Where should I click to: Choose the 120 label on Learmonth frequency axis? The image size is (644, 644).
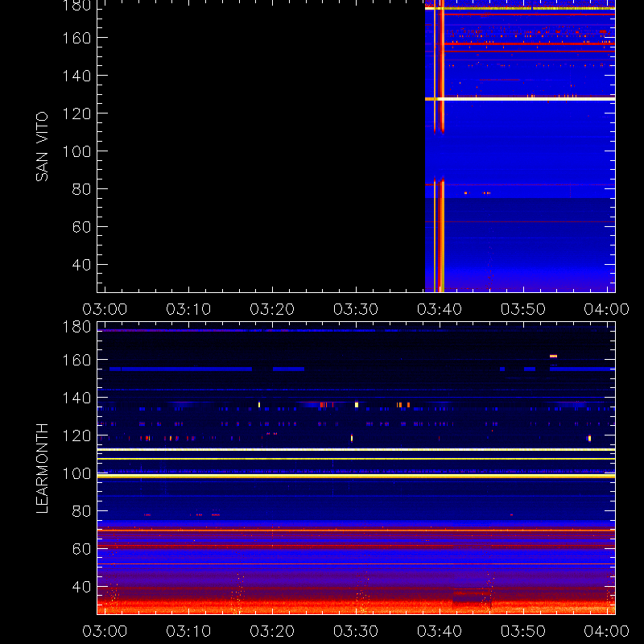pyautogui.click(x=76, y=436)
